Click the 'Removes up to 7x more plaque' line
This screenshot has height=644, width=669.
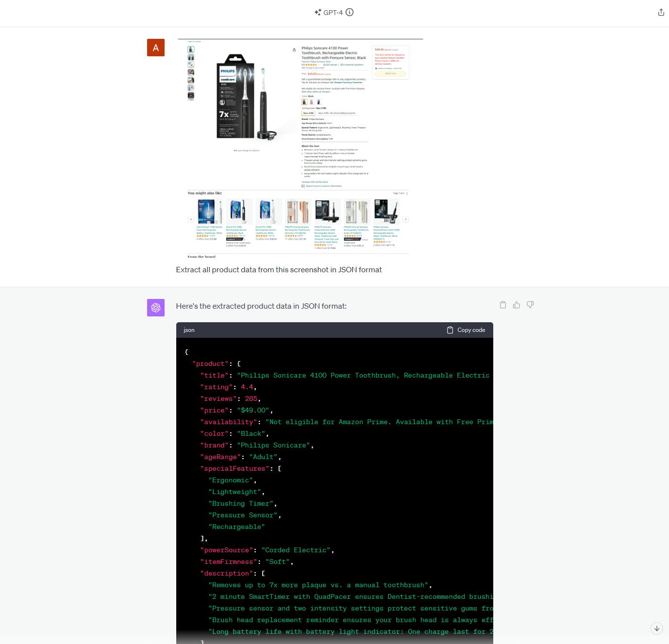tap(318, 585)
